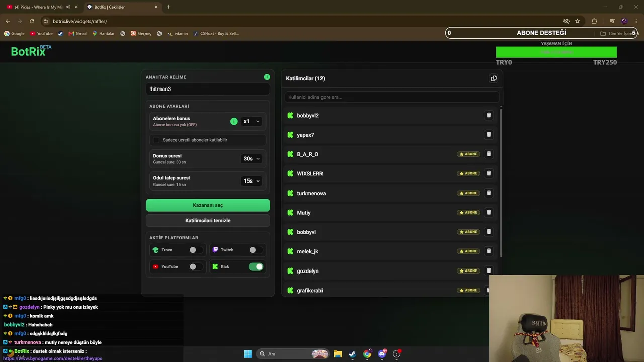Mute the Pixies YouTube tab audio icon
This screenshot has width=644, height=362.
click(x=68, y=7)
